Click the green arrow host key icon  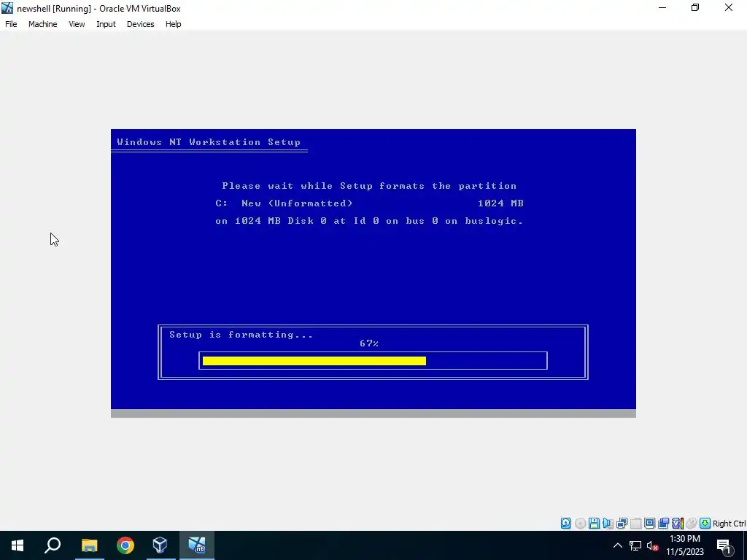tap(705, 524)
